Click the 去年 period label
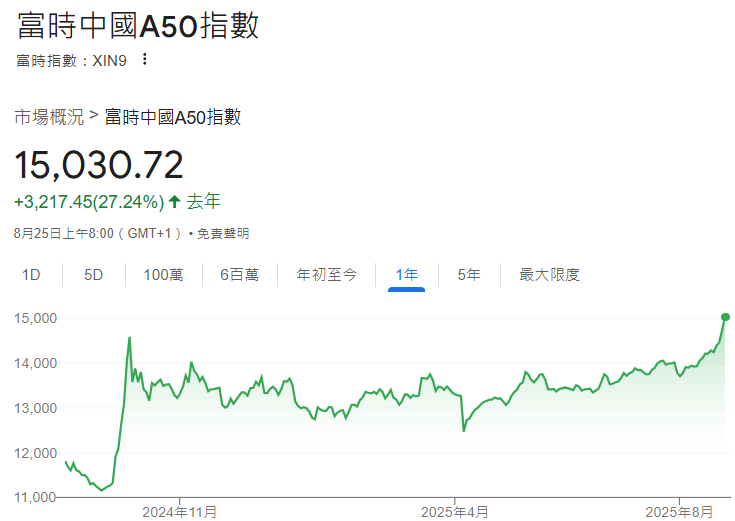Image resolution: width=735 pixels, height=521 pixels. tap(203, 202)
